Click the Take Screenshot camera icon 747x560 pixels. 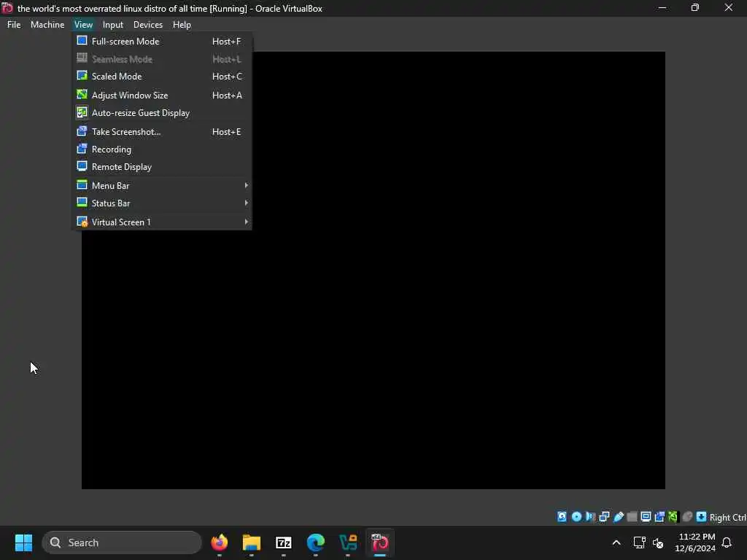tap(82, 131)
